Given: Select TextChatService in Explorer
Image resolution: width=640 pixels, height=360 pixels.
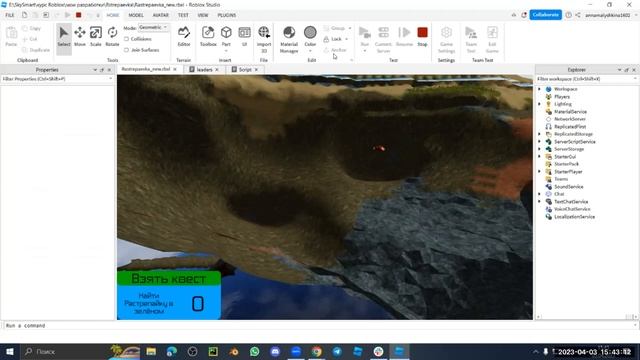Looking at the screenshot, I should click(571, 202).
